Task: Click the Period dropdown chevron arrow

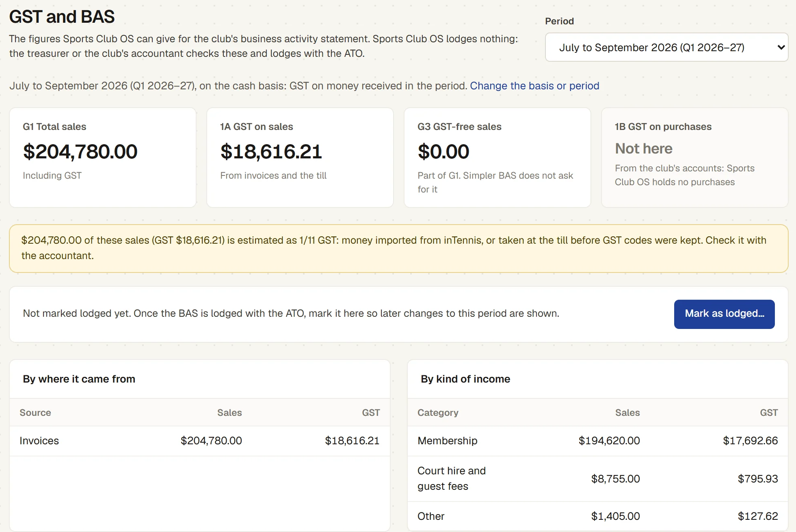Action: (x=781, y=47)
